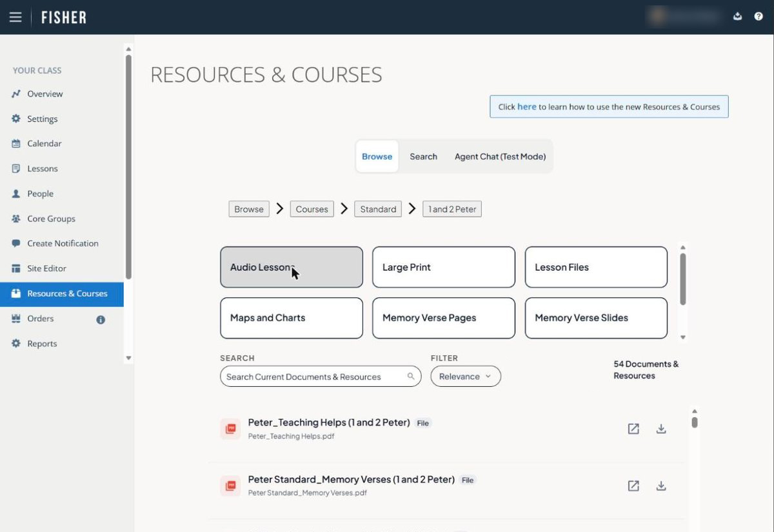Screen dimensions: 774x532
Task: Click the Courses breadcrumb
Action: point(312,209)
